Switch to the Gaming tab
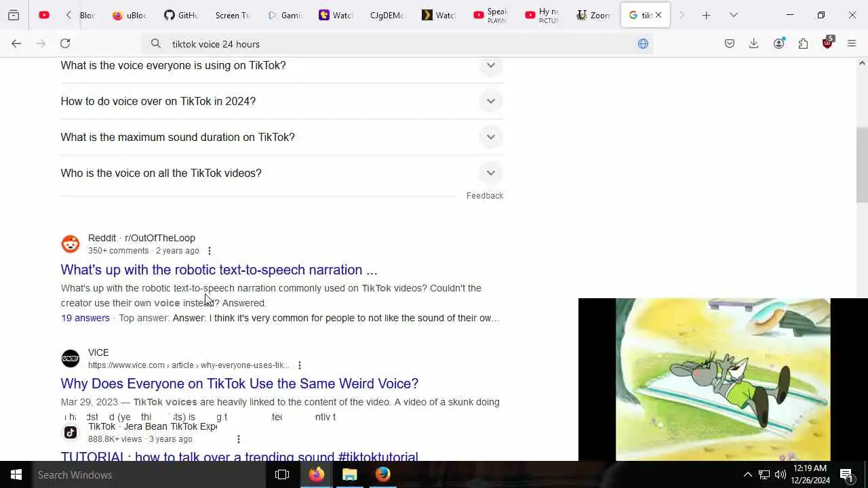The image size is (868, 488). pyautogui.click(x=284, y=15)
